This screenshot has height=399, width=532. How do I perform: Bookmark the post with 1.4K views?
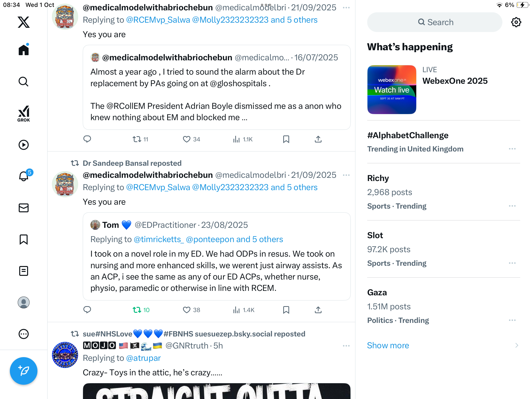point(286,310)
